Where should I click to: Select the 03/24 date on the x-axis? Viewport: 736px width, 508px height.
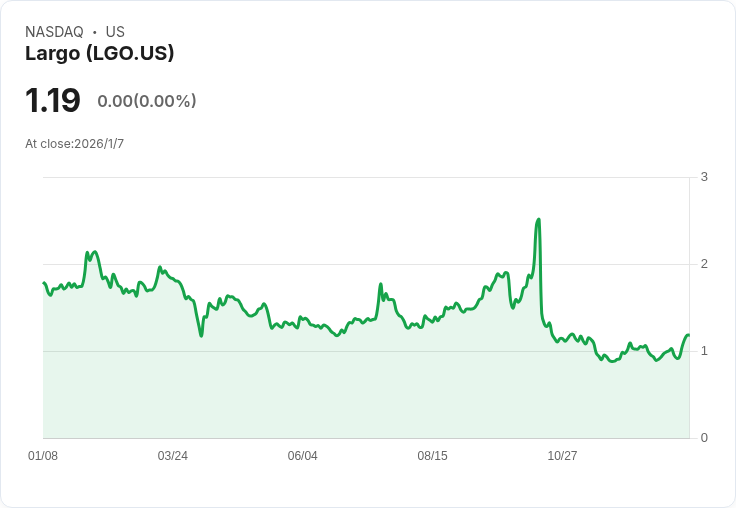pos(173,456)
